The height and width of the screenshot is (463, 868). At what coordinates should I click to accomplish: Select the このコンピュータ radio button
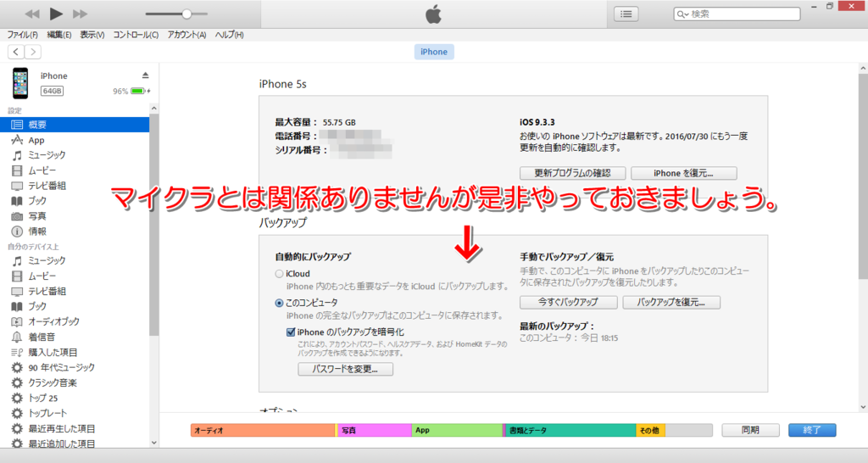(x=280, y=303)
